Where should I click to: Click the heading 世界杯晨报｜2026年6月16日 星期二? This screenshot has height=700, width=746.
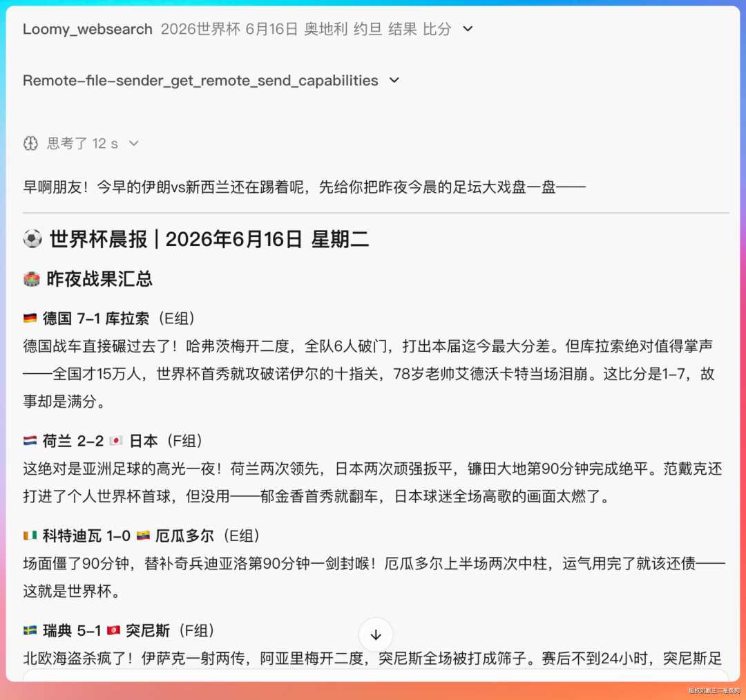click(x=209, y=239)
